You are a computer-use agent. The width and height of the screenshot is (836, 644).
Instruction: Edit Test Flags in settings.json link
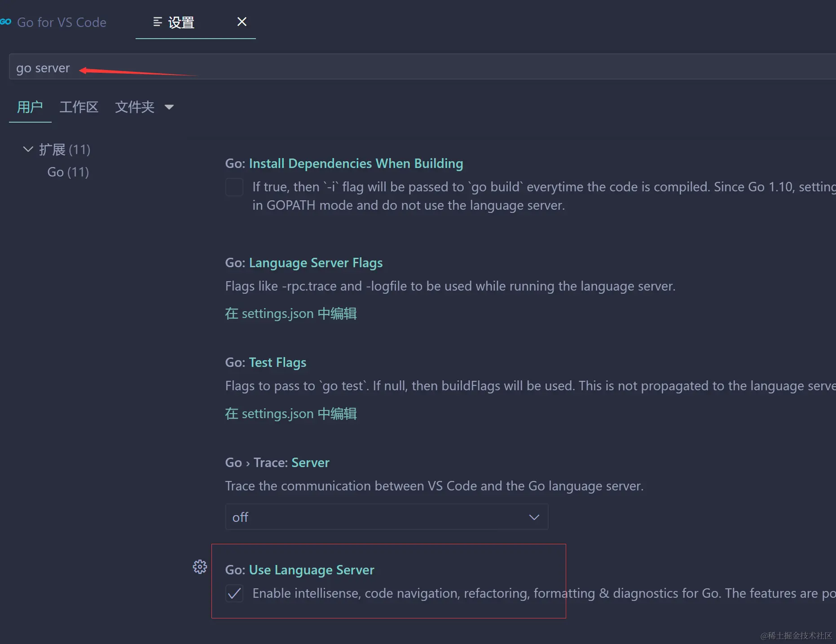[291, 414]
